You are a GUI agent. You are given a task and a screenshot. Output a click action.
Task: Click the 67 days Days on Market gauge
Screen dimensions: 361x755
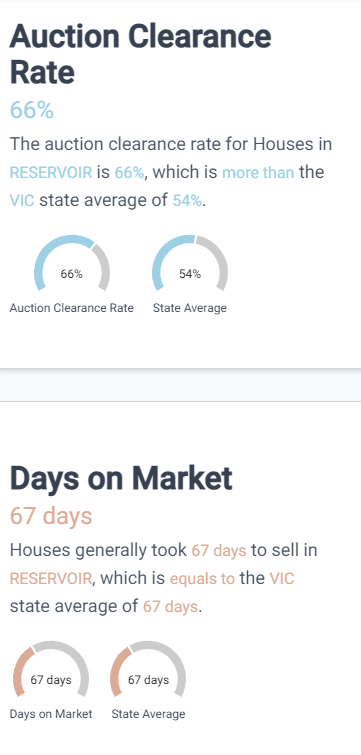point(51,669)
